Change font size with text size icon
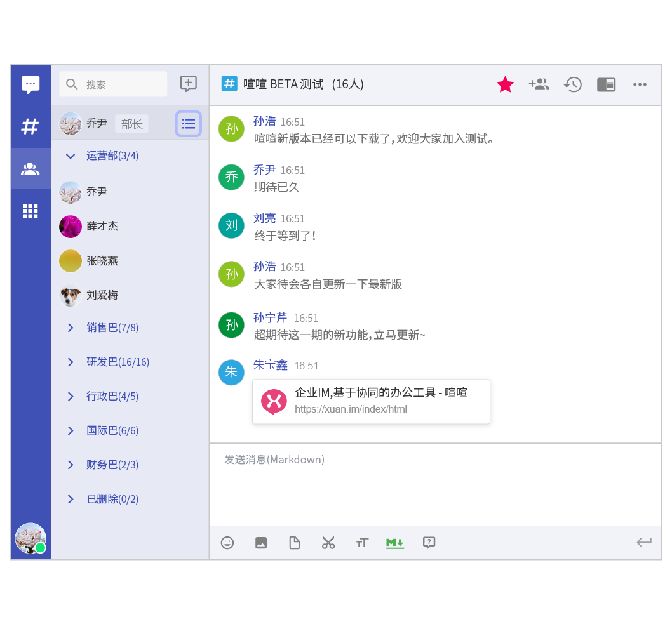The width and height of the screenshot is (672, 624). coord(362,543)
